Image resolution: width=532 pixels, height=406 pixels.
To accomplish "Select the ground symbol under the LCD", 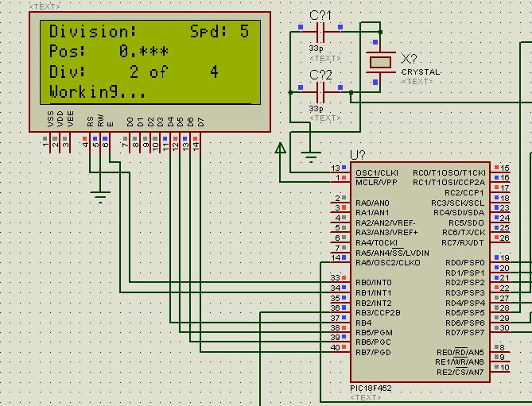I will (99, 195).
